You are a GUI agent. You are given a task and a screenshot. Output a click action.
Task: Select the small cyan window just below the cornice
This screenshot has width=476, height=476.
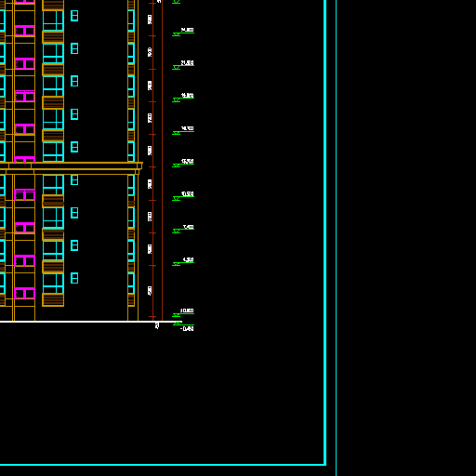[x=74, y=179]
